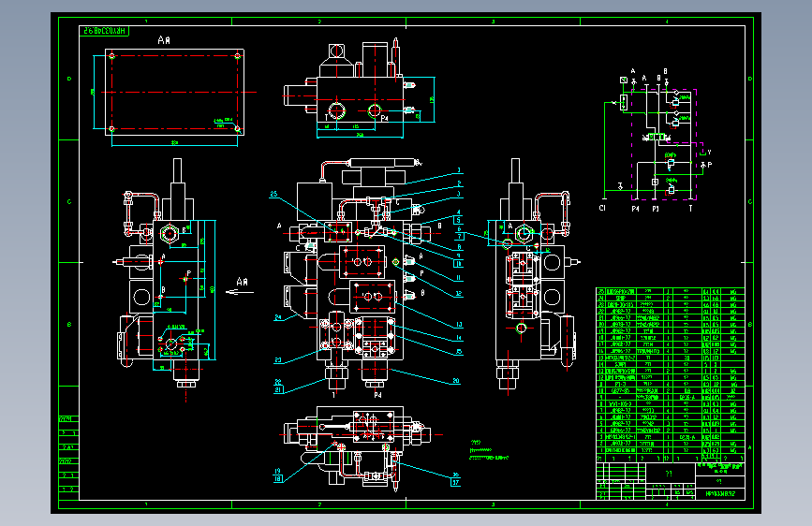This screenshot has width=812, height=526.
Task: Click the boxed callout number 5
Action: click(459, 220)
